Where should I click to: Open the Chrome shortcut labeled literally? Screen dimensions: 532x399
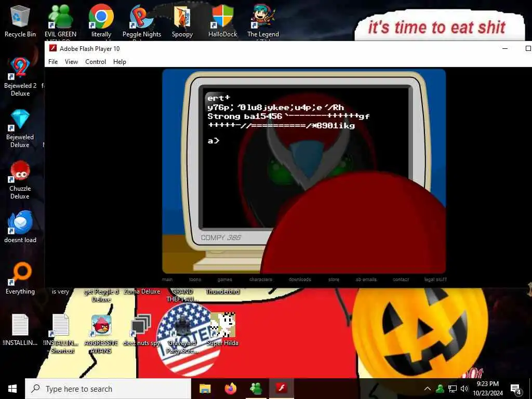click(101, 21)
